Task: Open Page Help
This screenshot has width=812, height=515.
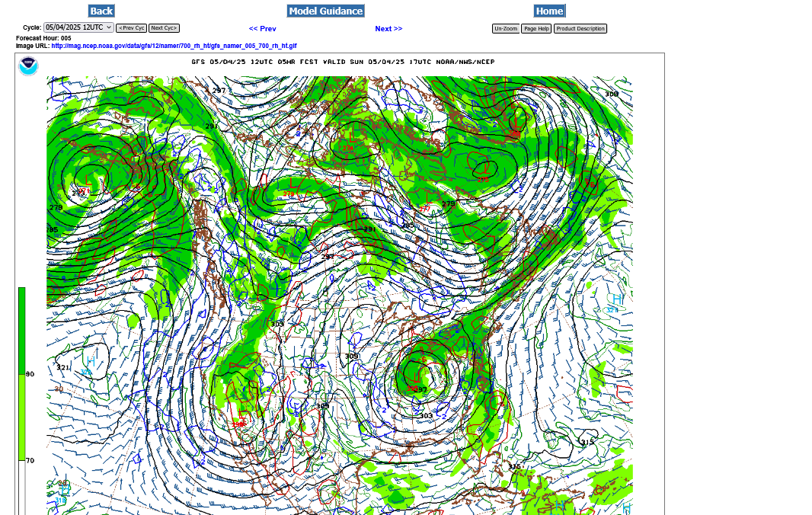Action: [x=536, y=28]
